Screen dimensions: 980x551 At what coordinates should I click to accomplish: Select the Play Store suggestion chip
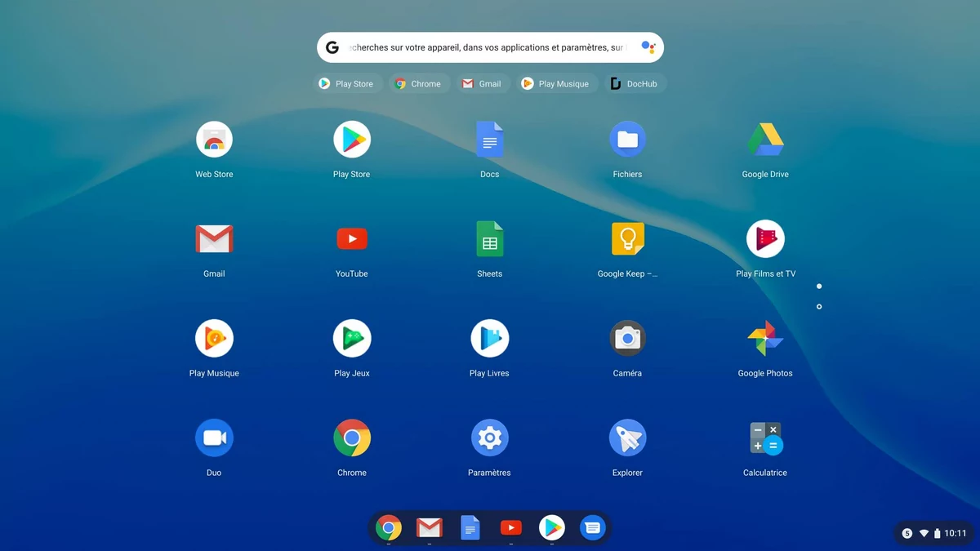347,83
